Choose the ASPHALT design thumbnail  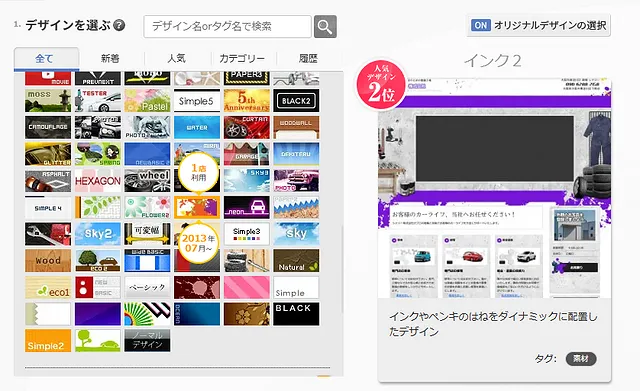point(48,181)
